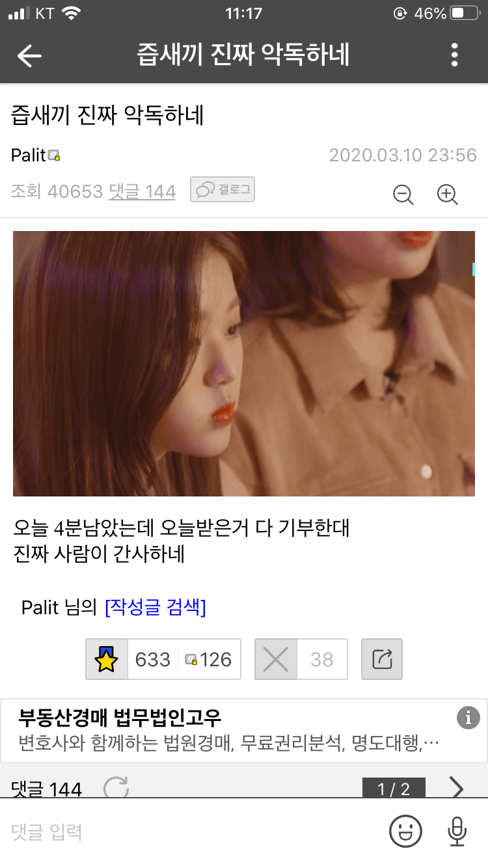488x868 pixels.
Task: Open the 갤로그 button
Action: 222,189
